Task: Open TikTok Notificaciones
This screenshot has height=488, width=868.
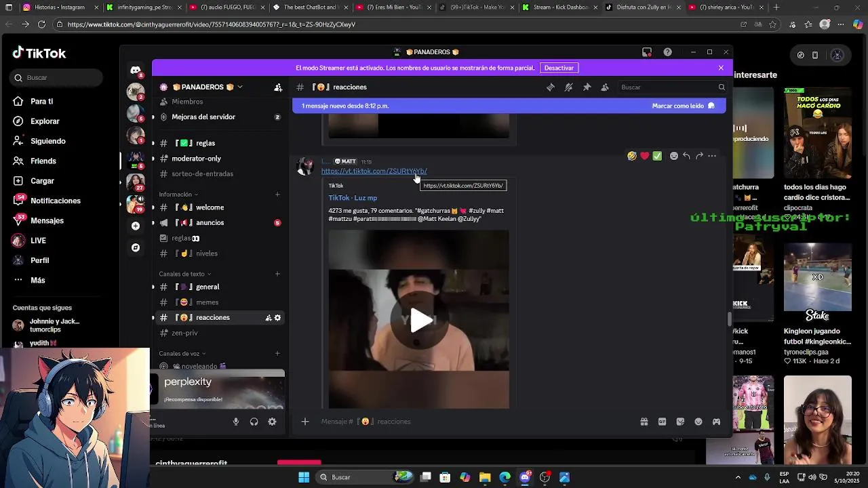Action: [x=55, y=201]
